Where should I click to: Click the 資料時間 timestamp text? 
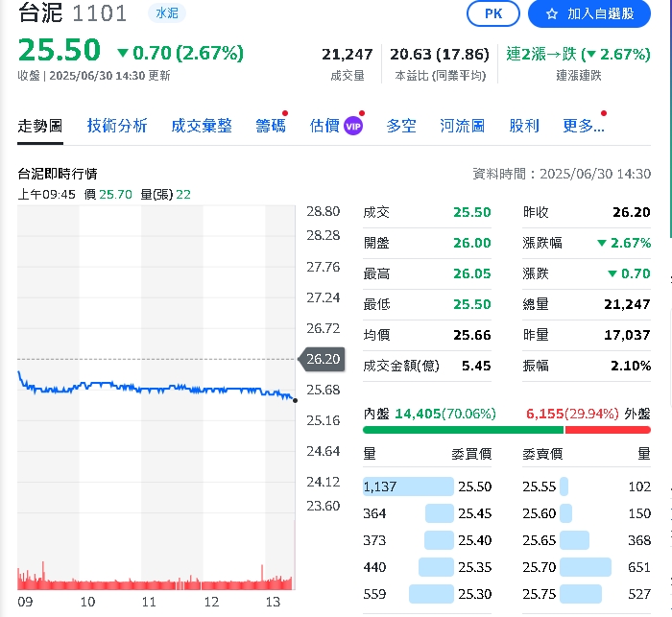tap(562, 174)
